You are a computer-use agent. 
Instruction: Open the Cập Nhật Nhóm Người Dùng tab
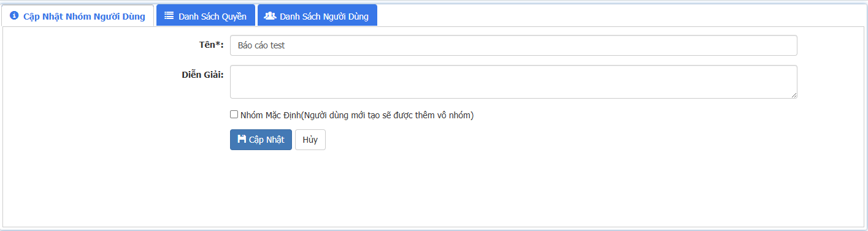(78, 16)
